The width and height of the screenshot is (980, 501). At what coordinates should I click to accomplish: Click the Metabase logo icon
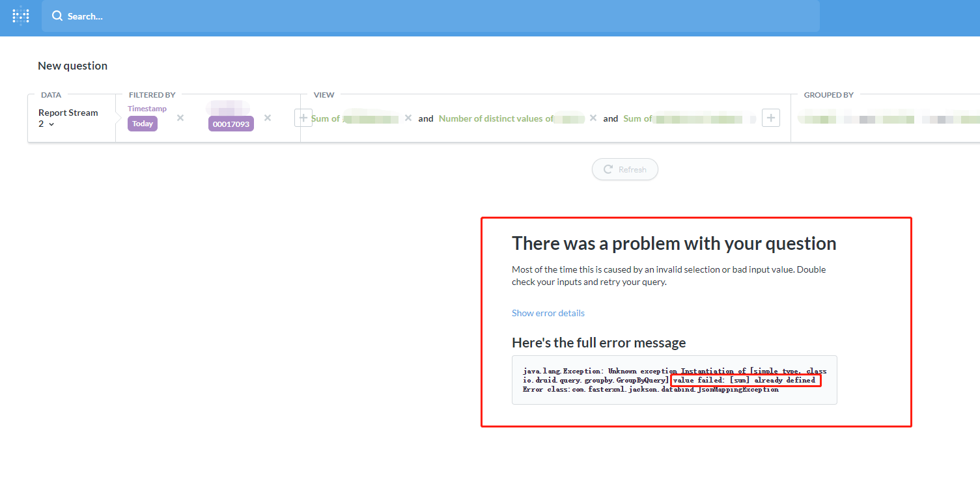coord(21,16)
